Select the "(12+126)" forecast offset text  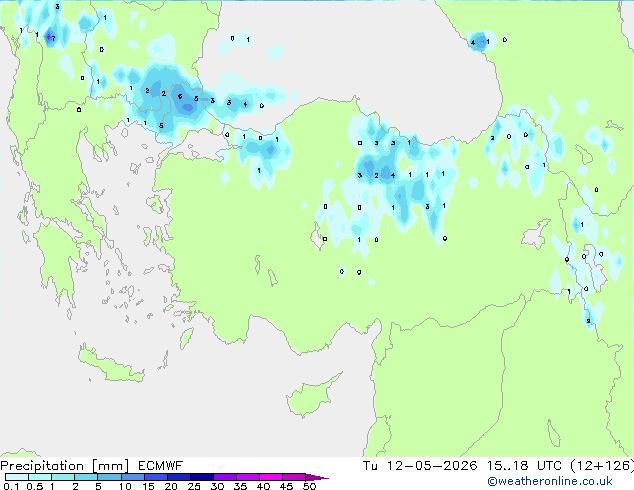(x=602, y=466)
